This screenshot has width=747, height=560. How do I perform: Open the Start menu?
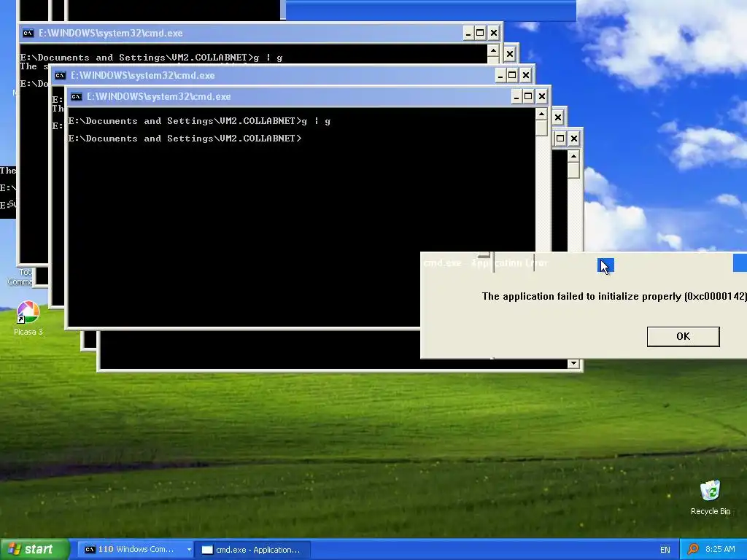click(x=34, y=549)
